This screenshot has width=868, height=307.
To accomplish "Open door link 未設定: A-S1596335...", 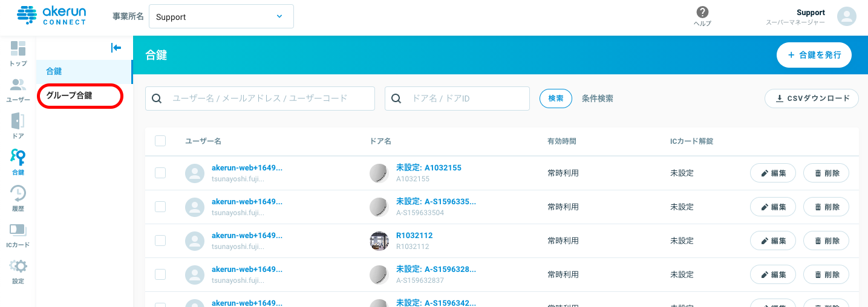I will pyautogui.click(x=436, y=202).
